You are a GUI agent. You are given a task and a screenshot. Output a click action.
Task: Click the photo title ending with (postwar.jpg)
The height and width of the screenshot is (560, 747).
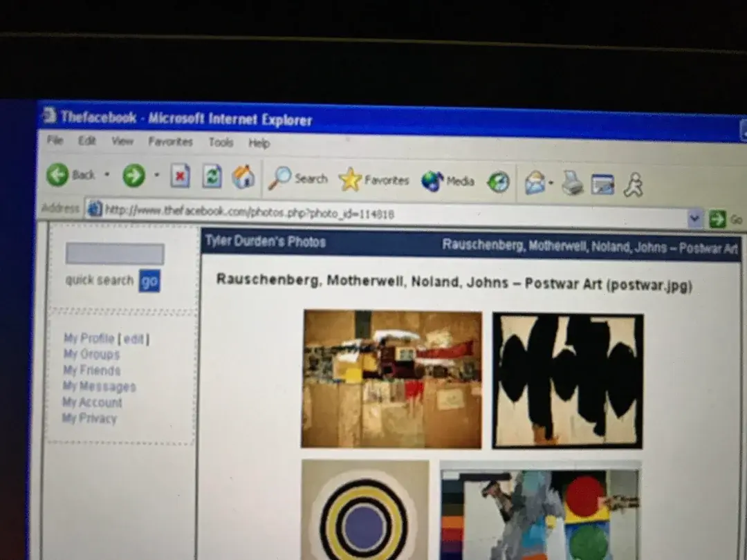(x=454, y=282)
